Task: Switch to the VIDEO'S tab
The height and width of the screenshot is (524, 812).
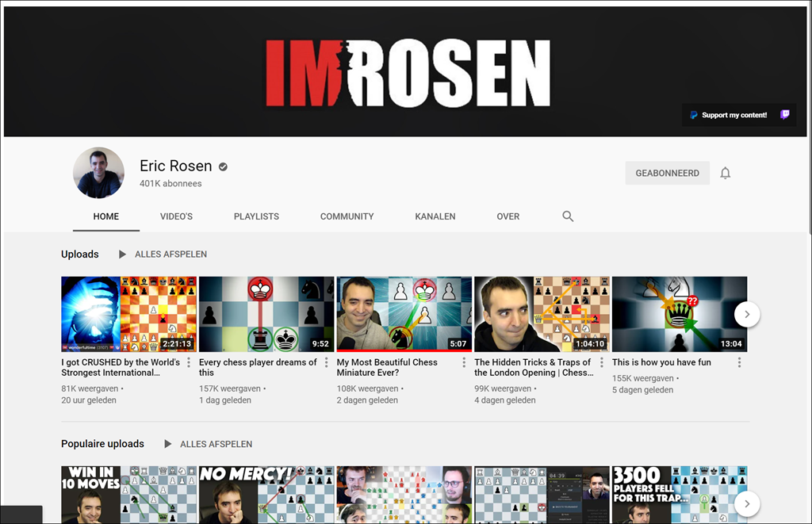Action: pos(176,216)
